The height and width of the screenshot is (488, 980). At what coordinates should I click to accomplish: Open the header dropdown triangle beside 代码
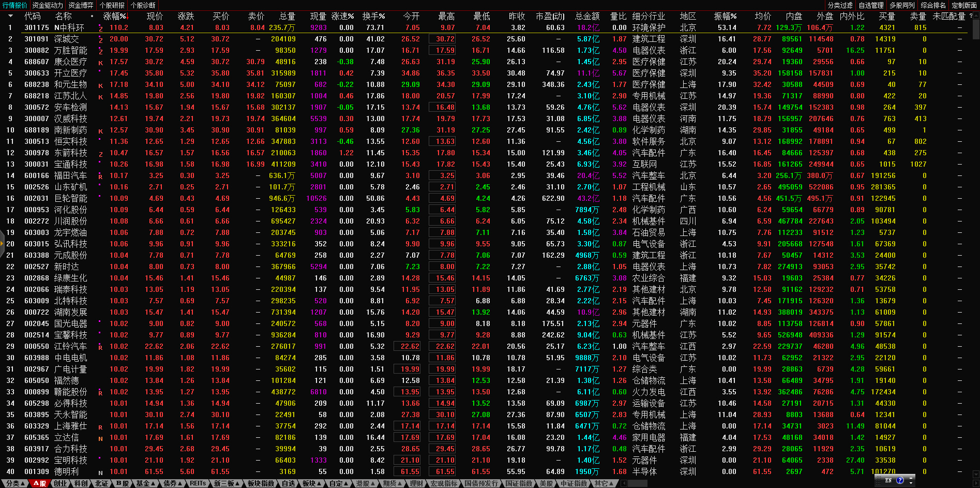pyautogui.click(x=10, y=16)
